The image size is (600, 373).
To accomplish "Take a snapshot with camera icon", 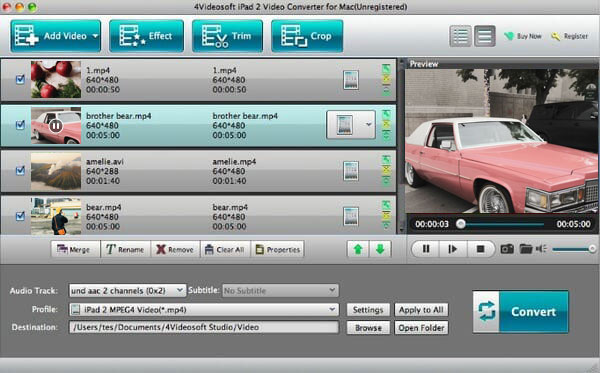I will click(x=507, y=249).
